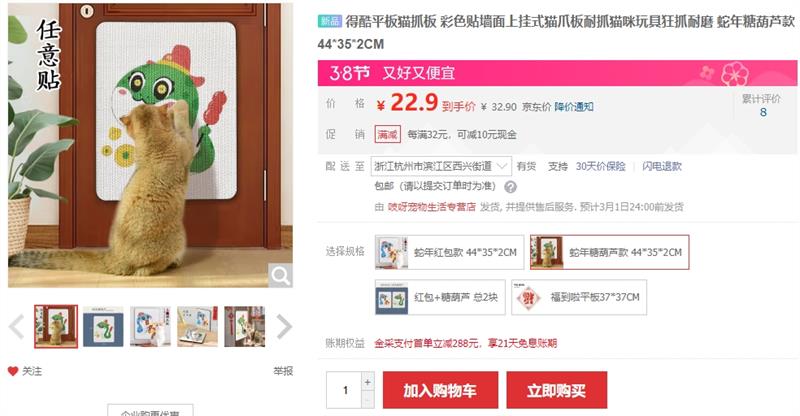Click the magnifier zoom icon on product image

(x=280, y=276)
